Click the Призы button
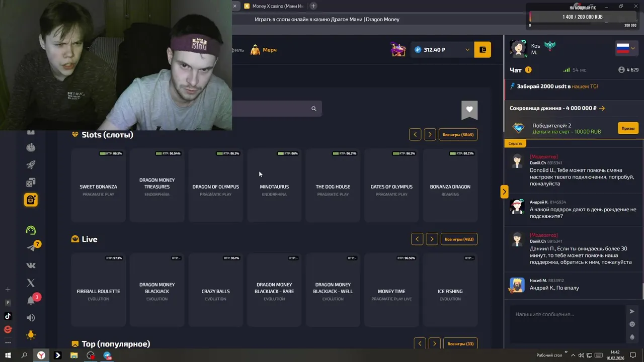This screenshot has width=644, height=362. tap(628, 128)
